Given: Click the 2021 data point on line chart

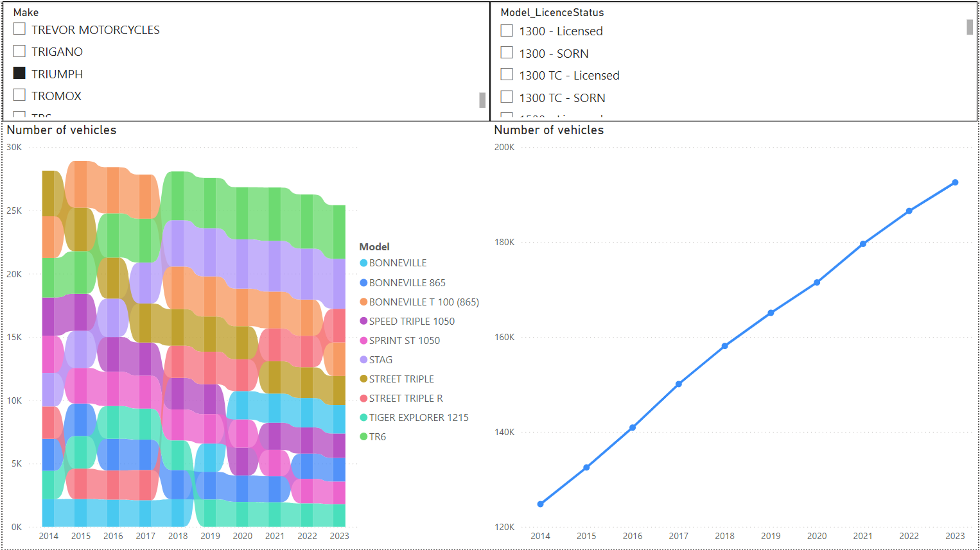Looking at the screenshot, I should pos(863,244).
